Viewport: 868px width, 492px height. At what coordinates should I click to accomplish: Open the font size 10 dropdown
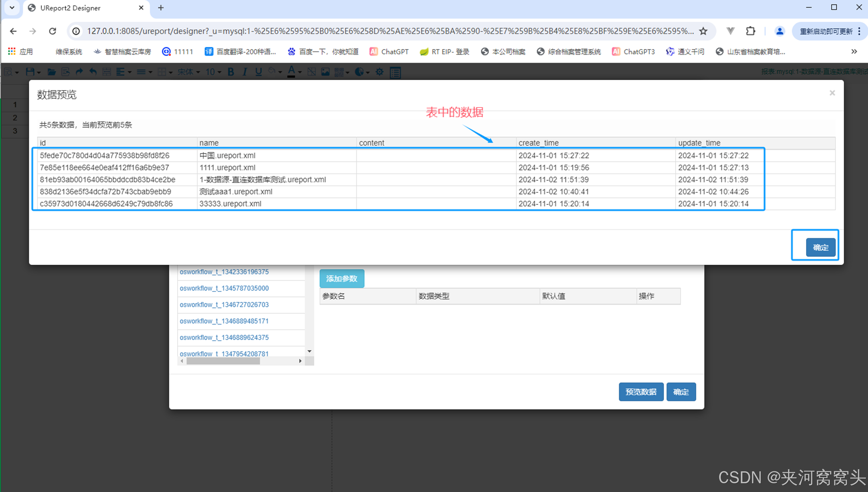tap(213, 72)
